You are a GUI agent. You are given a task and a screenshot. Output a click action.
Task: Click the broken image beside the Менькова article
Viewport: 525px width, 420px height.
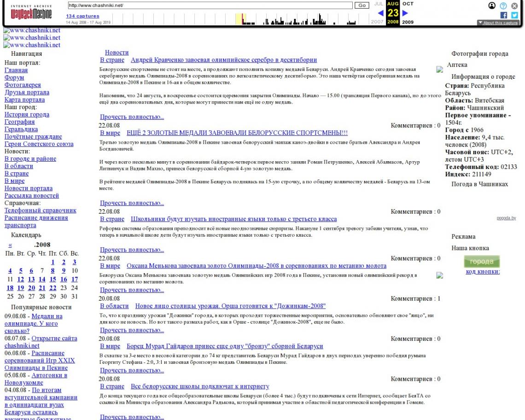point(440,275)
